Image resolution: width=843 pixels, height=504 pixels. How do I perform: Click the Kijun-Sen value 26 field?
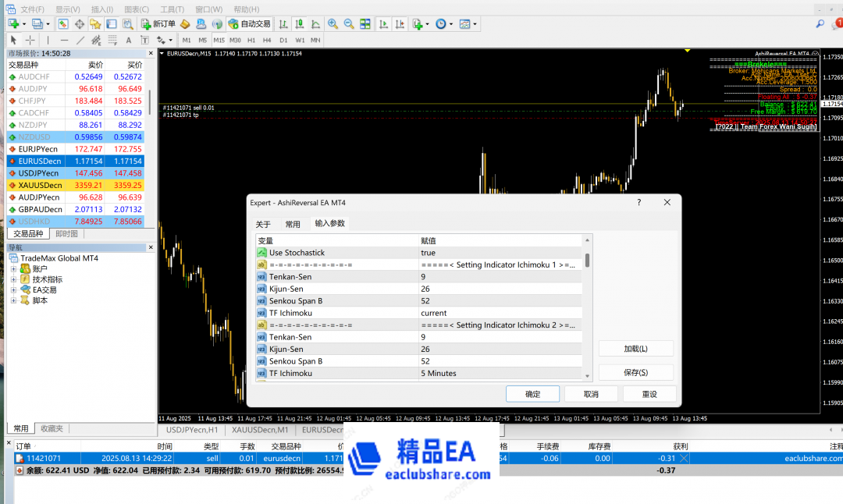pos(500,289)
